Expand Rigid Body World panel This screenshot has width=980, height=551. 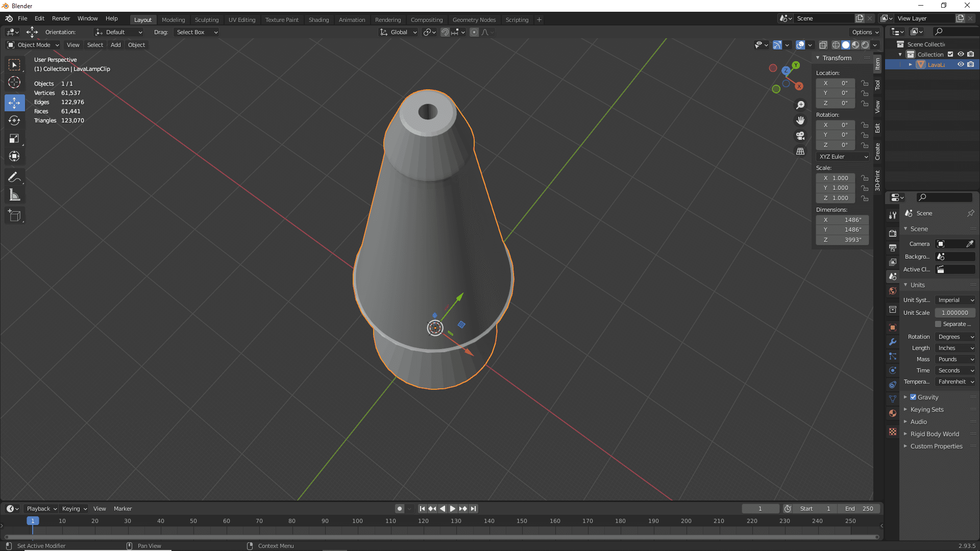coord(934,434)
